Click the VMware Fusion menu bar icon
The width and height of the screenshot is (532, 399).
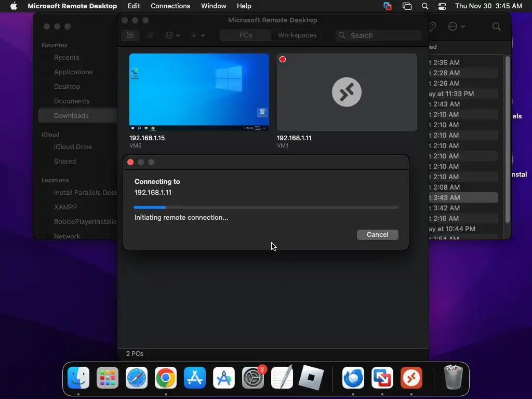[x=388, y=6]
